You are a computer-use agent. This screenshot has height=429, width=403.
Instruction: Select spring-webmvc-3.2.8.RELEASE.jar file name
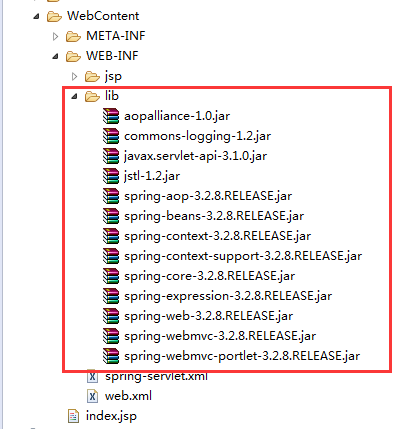pyautogui.click(x=220, y=336)
